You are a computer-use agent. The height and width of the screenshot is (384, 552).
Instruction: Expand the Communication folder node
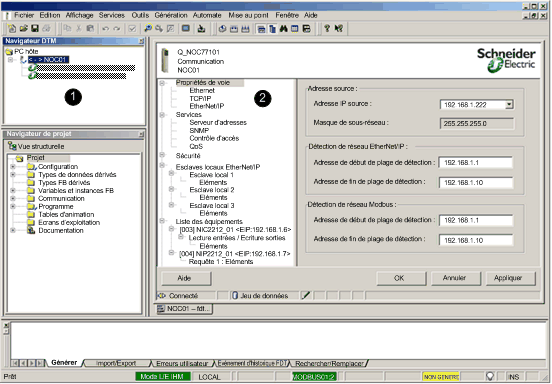click(x=13, y=199)
